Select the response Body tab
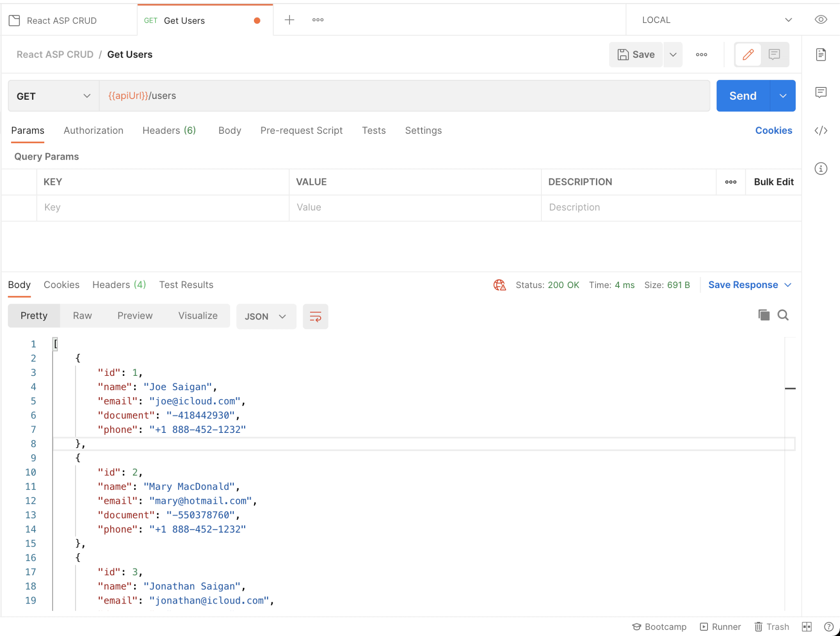Image resolution: width=840 pixels, height=636 pixels. click(x=19, y=285)
